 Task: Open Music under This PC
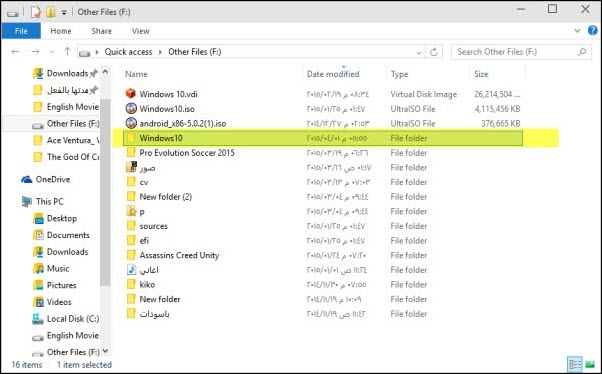tap(58, 268)
